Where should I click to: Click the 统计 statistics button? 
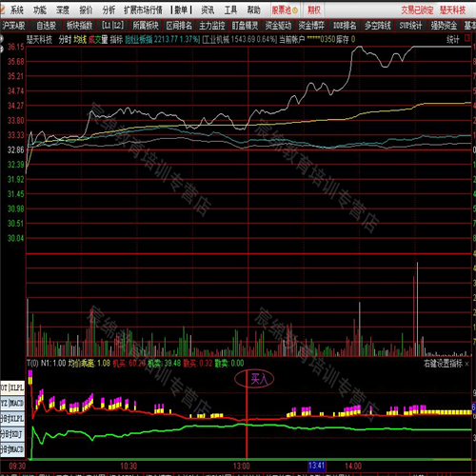click(x=453, y=39)
